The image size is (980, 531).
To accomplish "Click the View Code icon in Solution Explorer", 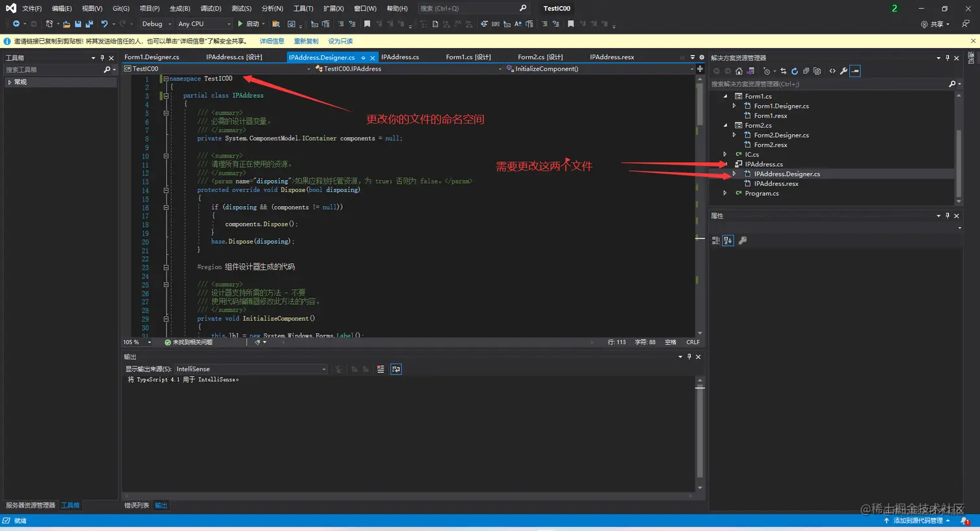I will (832, 71).
